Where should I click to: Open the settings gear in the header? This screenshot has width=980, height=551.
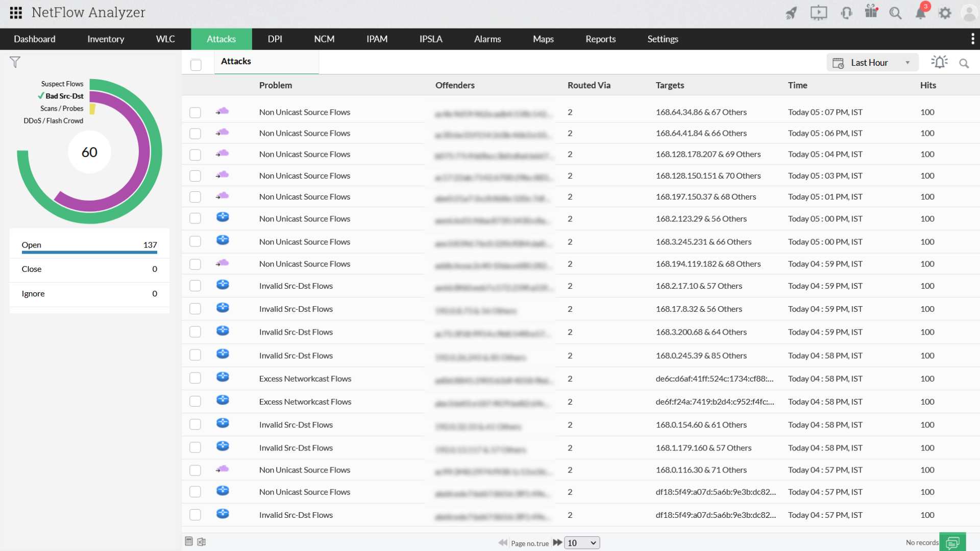(945, 13)
